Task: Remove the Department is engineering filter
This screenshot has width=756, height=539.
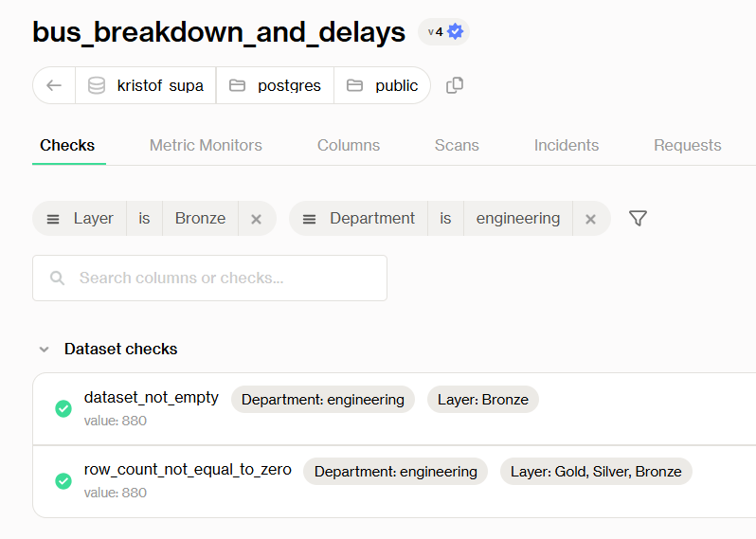Action: click(x=590, y=219)
